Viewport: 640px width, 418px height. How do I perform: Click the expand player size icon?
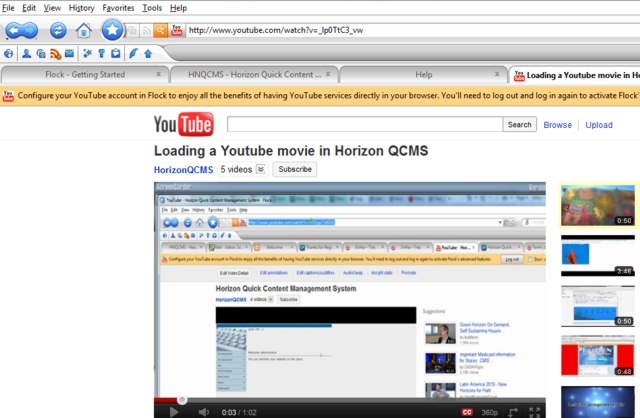click(x=513, y=412)
